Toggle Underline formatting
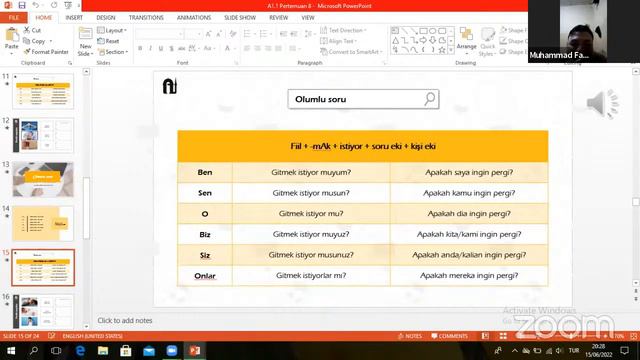This screenshot has height=360, width=640. point(161,48)
